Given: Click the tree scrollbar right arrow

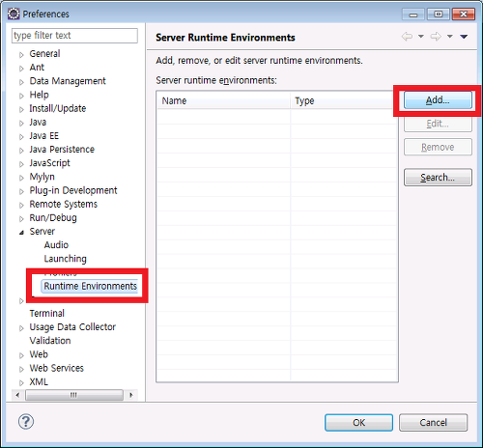Looking at the screenshot, I should 131,395.
